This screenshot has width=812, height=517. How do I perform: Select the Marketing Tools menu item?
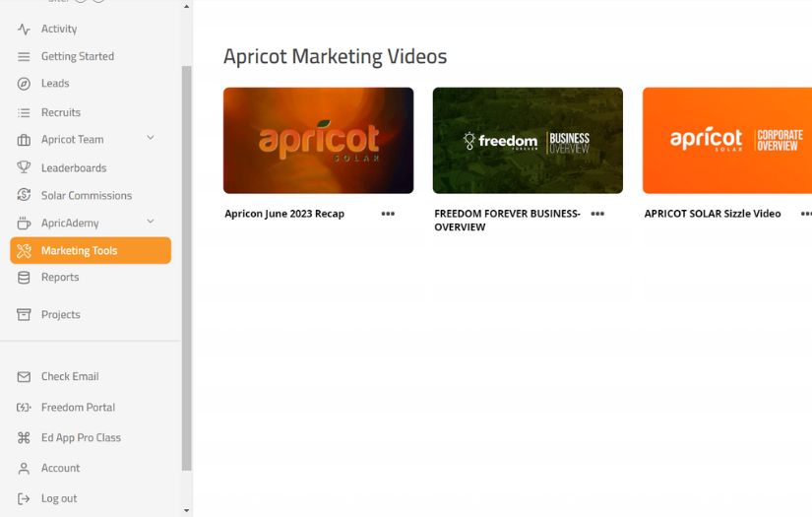[91, 251]
